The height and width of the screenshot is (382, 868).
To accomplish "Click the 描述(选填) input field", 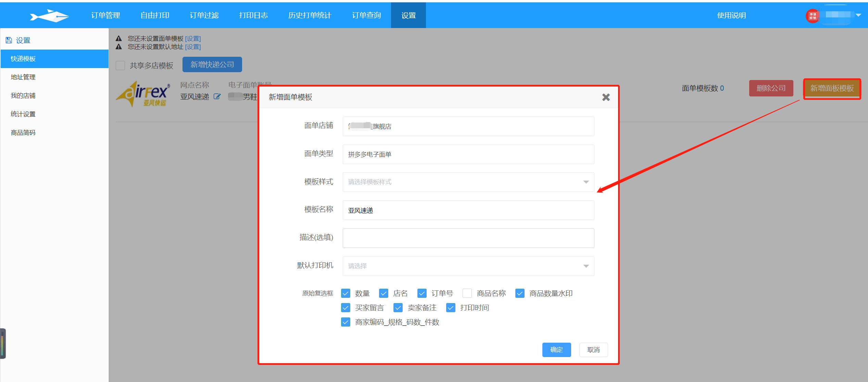I will tap(468, 238).
